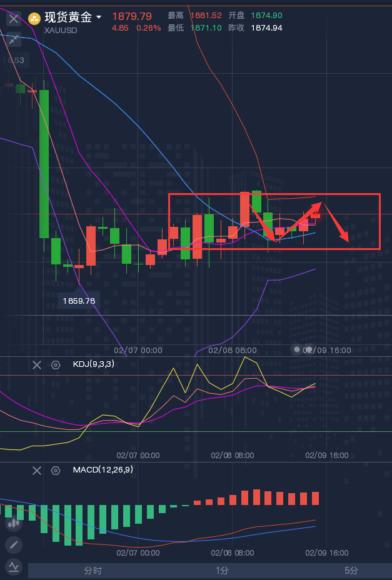Remove the MACD indicator panel
Image resolution: width=392 pixels, height=580 pixels.
pos(37,471)
